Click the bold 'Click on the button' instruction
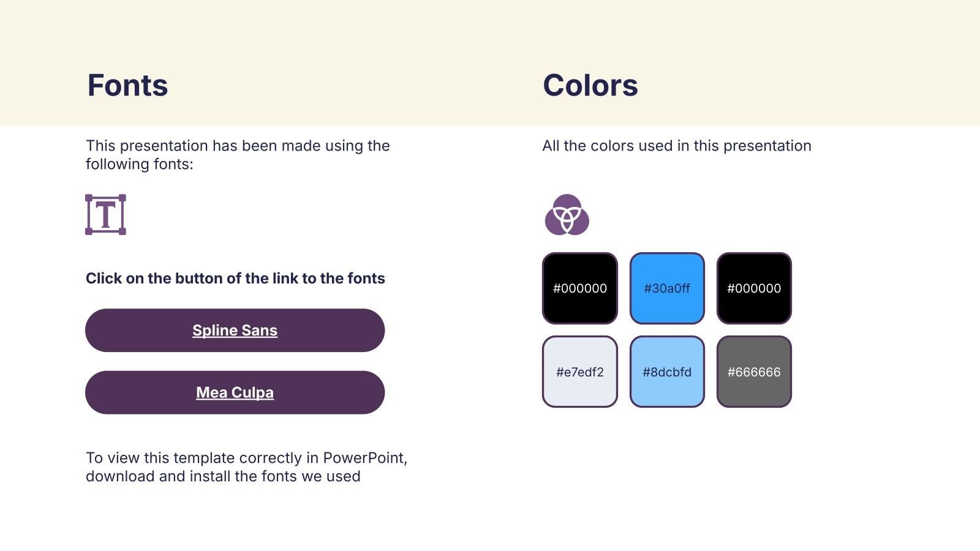Viewport: 980px width, 551px height. tap(235, 279)
